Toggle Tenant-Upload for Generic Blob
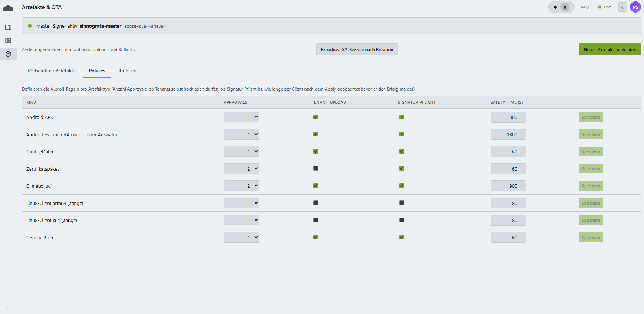 [316, 237]
